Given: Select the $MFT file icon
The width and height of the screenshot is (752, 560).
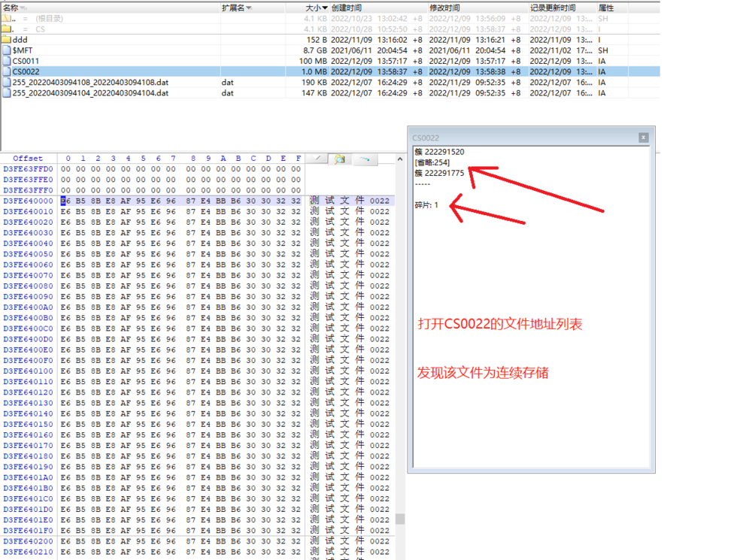Looking at the screenshot, I should 7,50.
